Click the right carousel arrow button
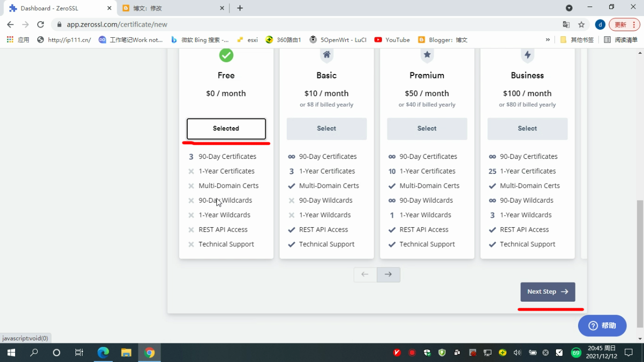The height and width of the screenshot is (362, 644). [x=388, y=275]
